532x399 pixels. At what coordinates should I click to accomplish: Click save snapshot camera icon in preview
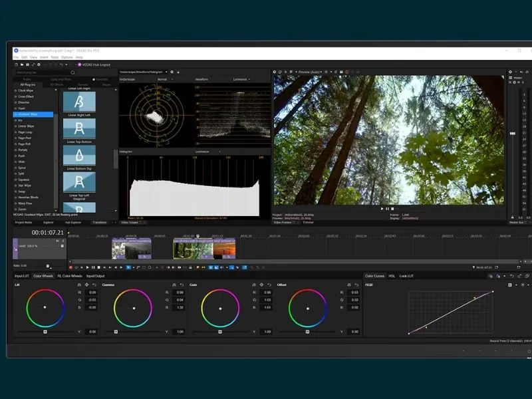pyautogui.click(x=341, y=72)
